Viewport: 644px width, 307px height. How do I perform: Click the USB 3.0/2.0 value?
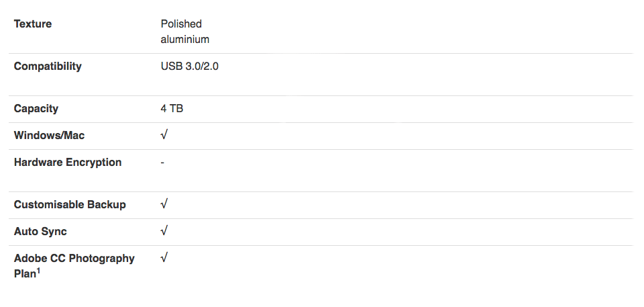click(189, 67)
